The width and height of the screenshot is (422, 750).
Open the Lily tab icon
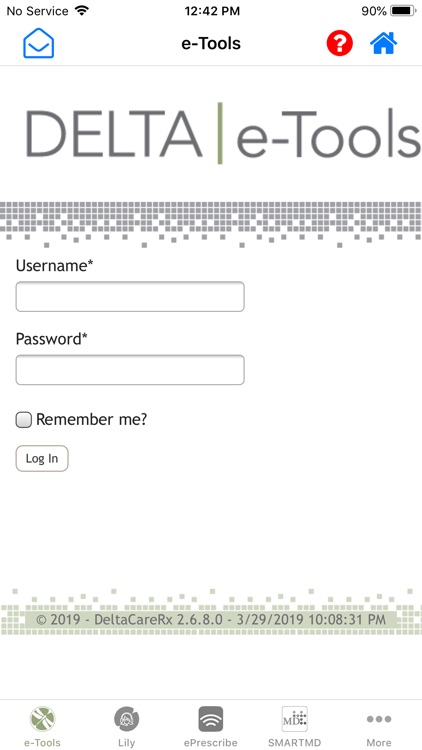[x=126, y=719]
